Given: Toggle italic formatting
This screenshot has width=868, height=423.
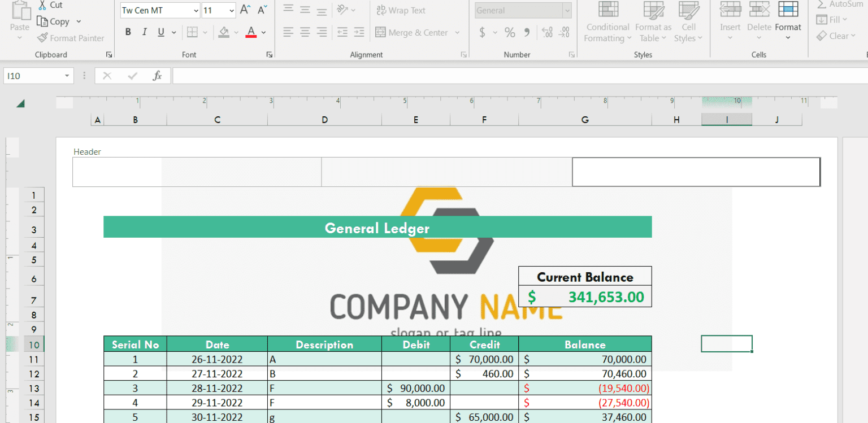Looking at the screenshot, I should tap(144, 32).
